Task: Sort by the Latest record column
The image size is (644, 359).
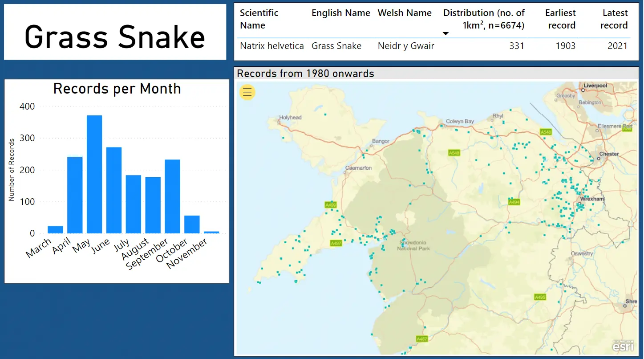Action: point(614,19)
